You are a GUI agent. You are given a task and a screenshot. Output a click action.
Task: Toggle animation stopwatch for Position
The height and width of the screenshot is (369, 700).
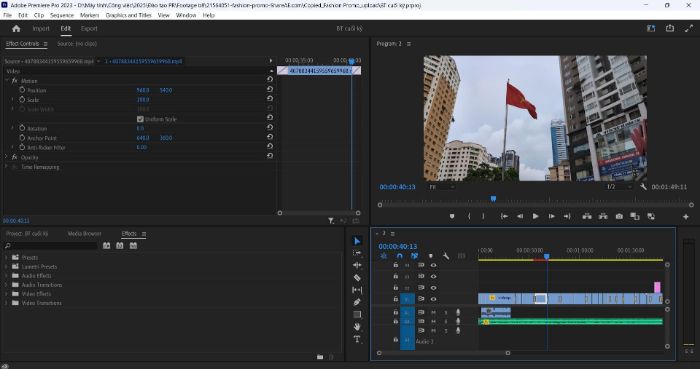[x=22, y=90]
